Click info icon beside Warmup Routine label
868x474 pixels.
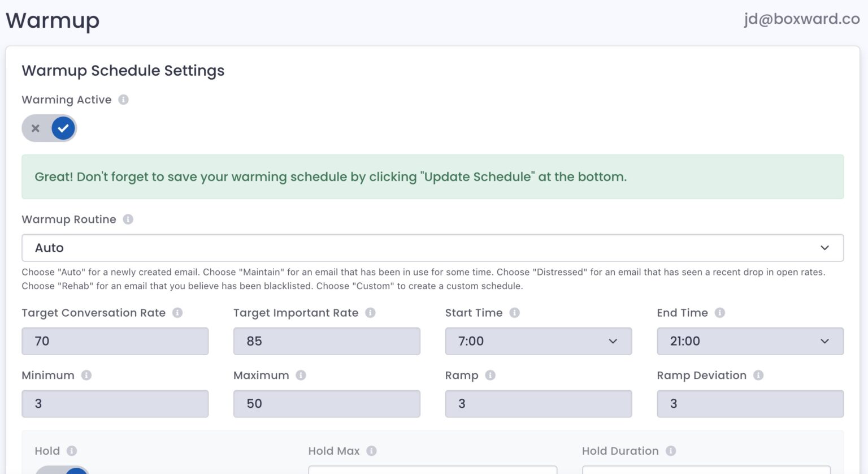(x=128, y=219)
